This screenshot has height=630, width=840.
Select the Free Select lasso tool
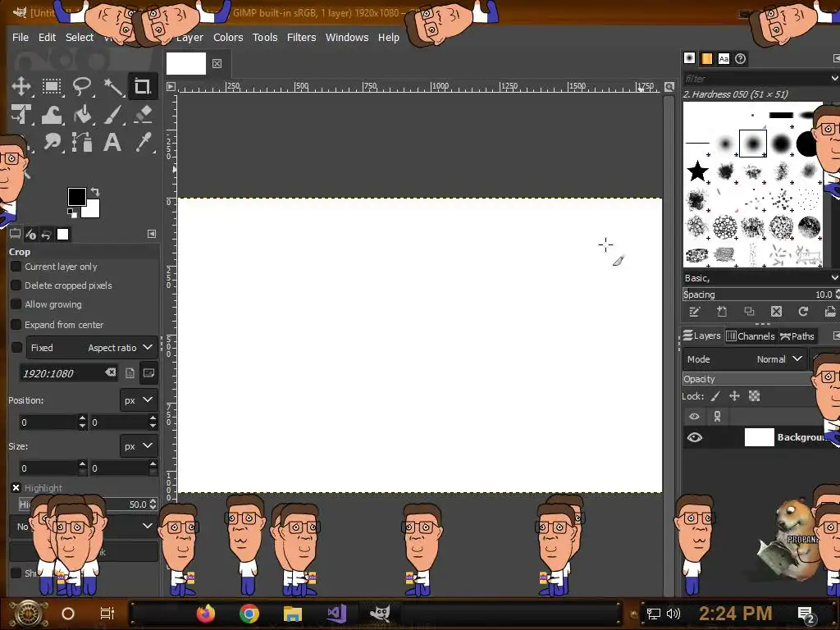tap(82, 86)
